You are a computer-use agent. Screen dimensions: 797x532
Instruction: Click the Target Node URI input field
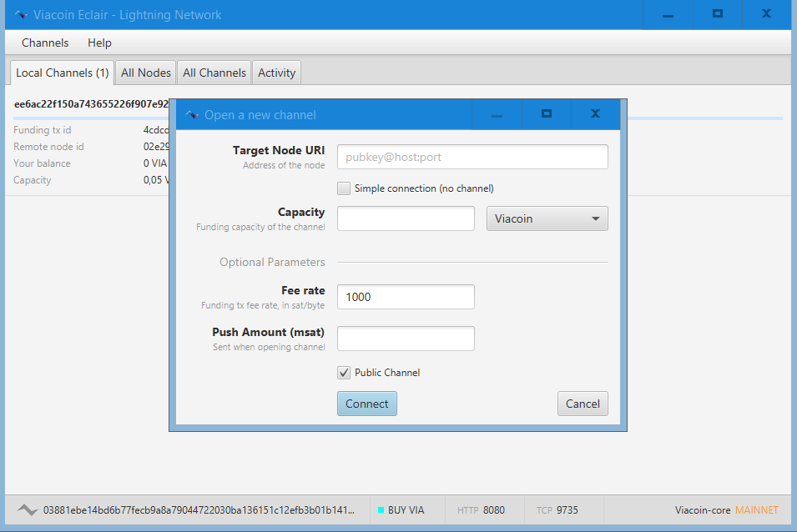[x=472, y=157]
